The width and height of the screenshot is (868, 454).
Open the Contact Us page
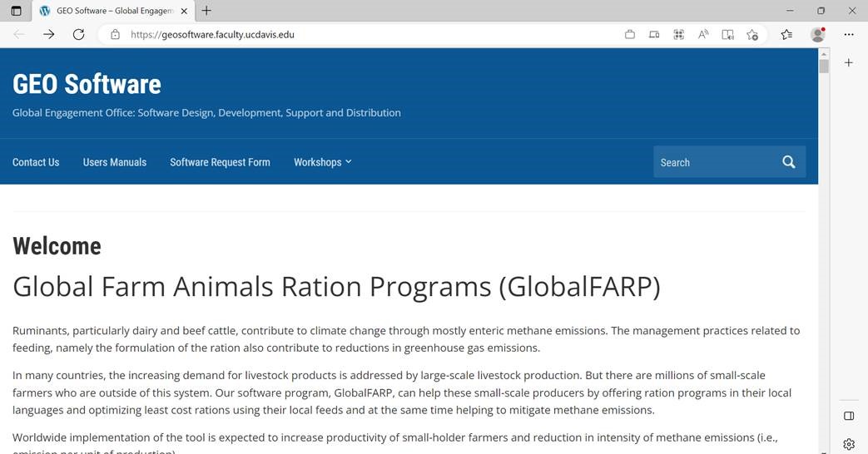[36, 162]
